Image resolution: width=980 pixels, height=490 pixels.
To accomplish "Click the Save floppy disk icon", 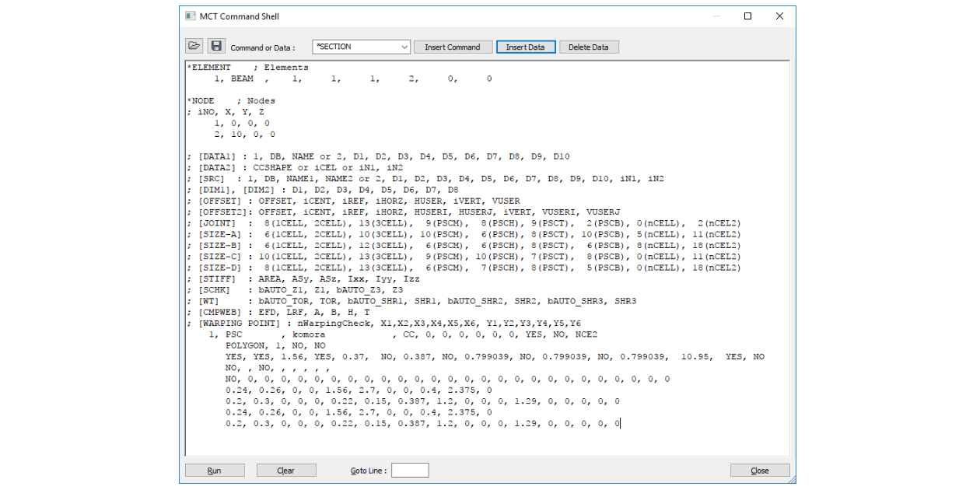I will point(215,47).
